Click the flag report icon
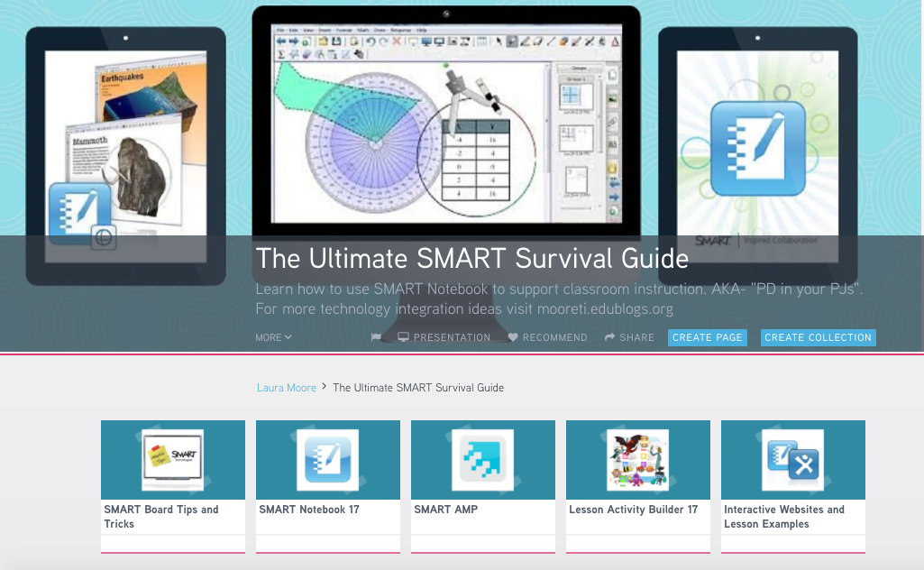The image size is (924, 570). pos(376,337)
